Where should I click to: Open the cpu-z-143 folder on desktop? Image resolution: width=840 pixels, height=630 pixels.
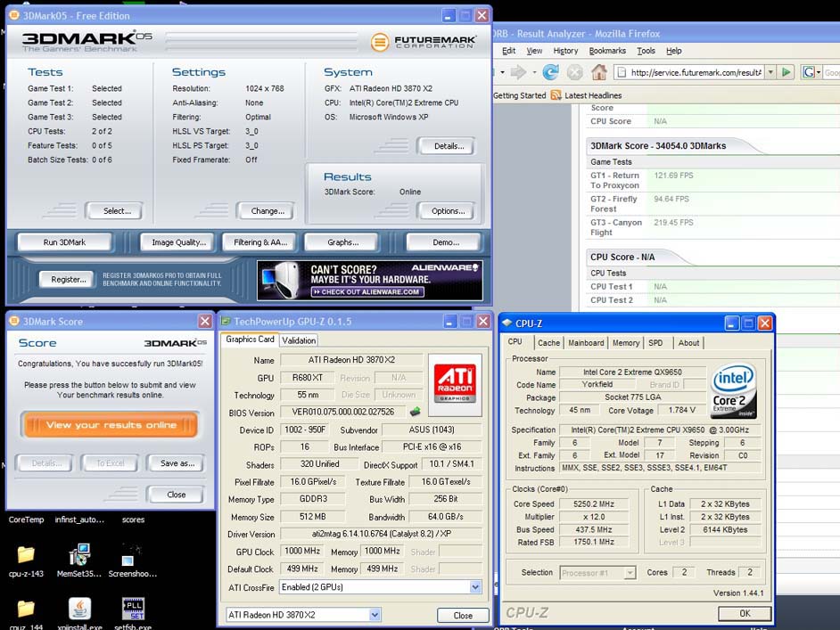pos(26,560)
